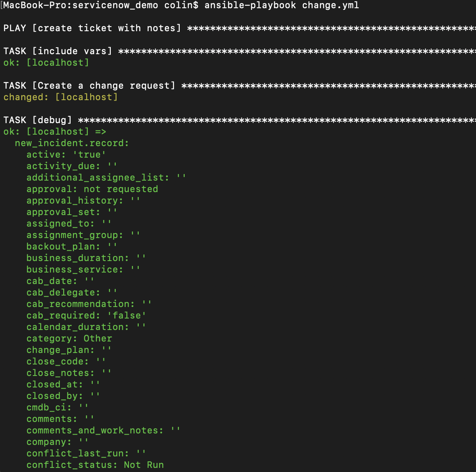Click the TASK Create a change request header
476x472 pixels.
89,86
